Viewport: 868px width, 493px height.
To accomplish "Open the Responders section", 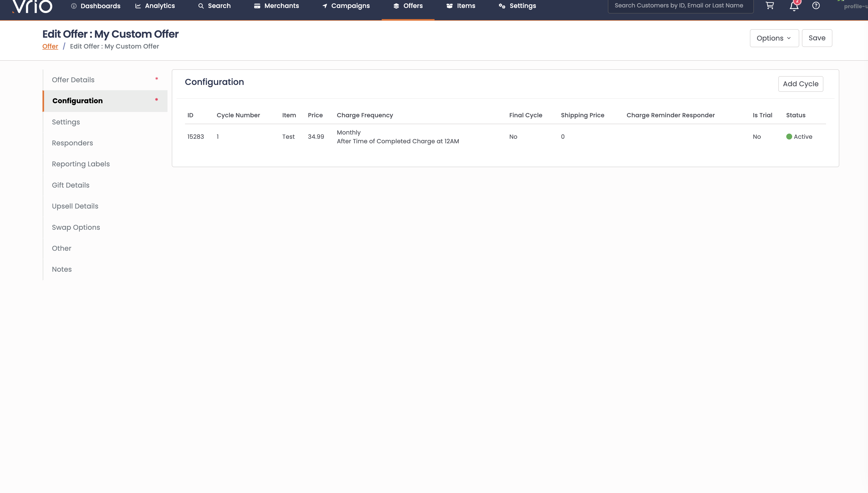I will point(105,143).
